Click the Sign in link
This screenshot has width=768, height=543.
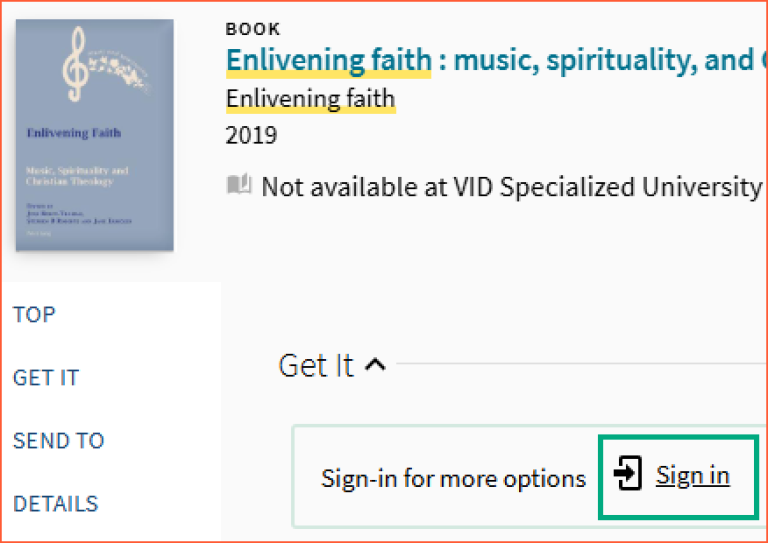692,475
